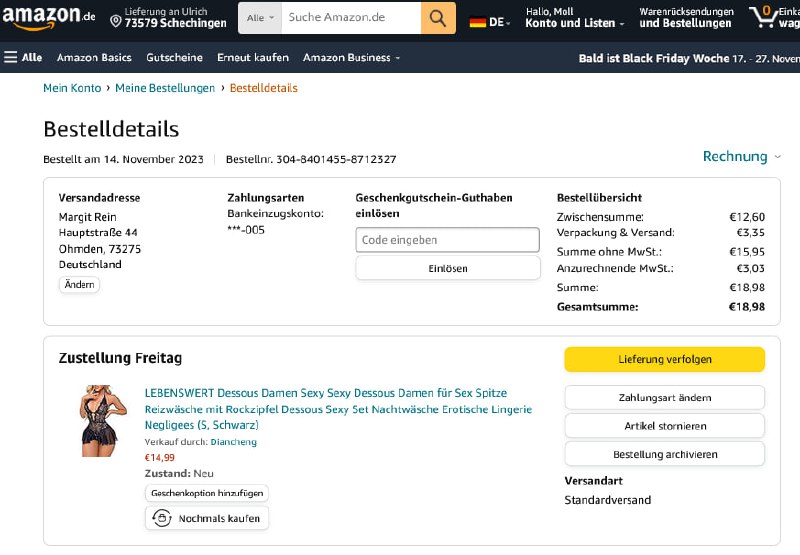Image resolution: width=800 pixels, height=555 pixels.
Task: Open the shopping cart icon
Action: (765, 16)
